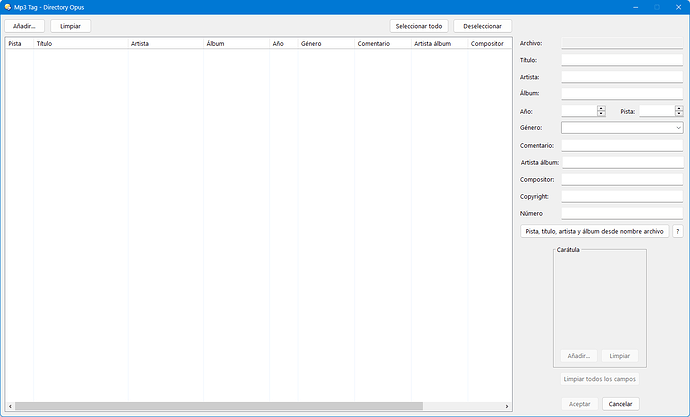Screen dimensions: 690x417
Task: Focus the Artista input field
Action: 621,77
